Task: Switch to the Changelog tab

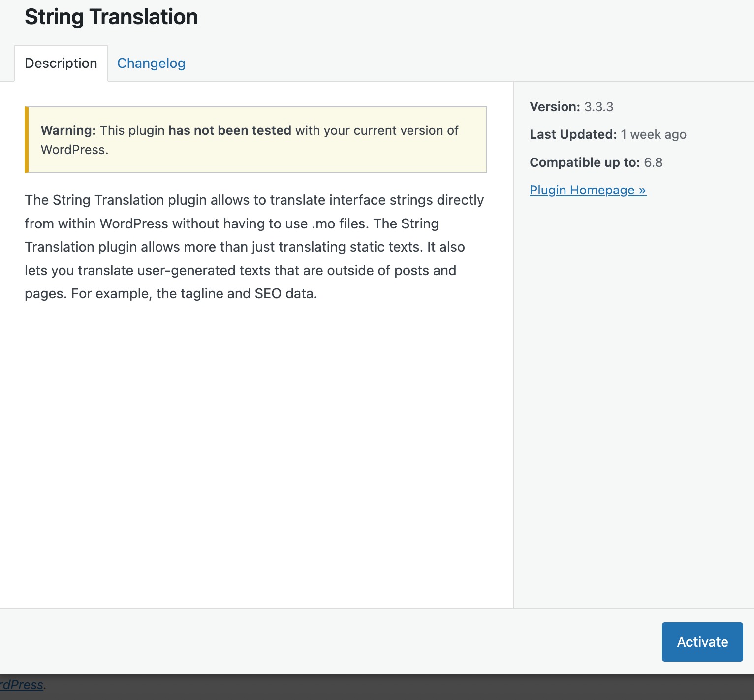Action: (151, 63)
